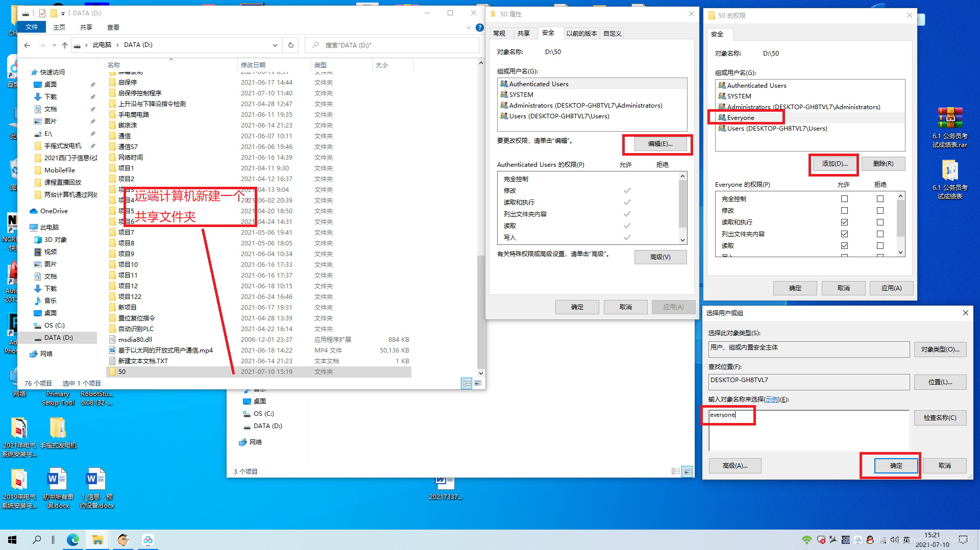Switch to large icons view in DATA window
This screenshot has width=980, height=550.
pos(478,383)
